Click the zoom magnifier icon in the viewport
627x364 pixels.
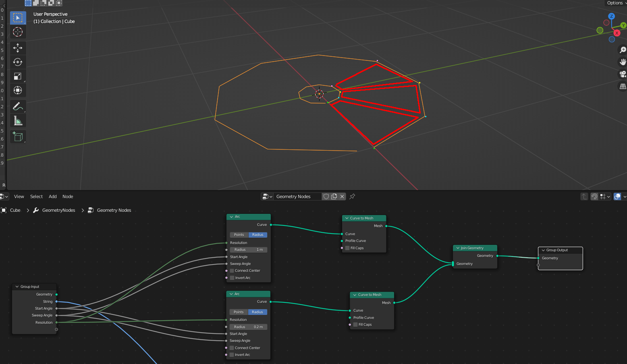coord(623,50)
